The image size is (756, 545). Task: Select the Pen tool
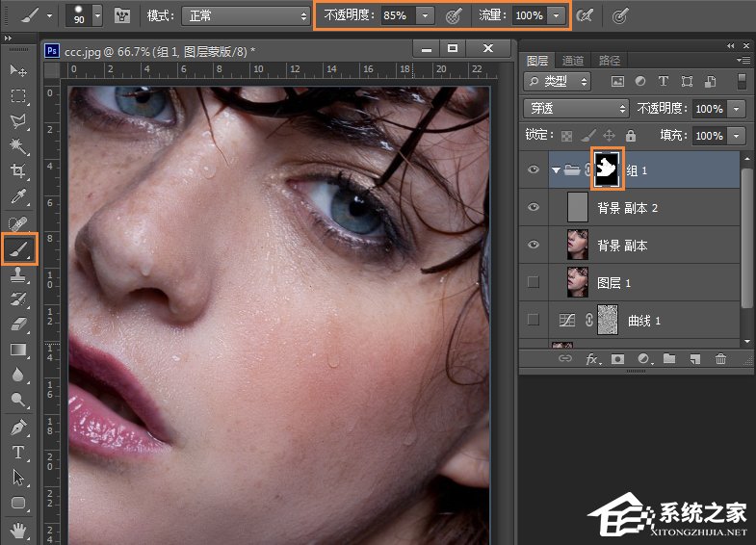pos(18,426)
